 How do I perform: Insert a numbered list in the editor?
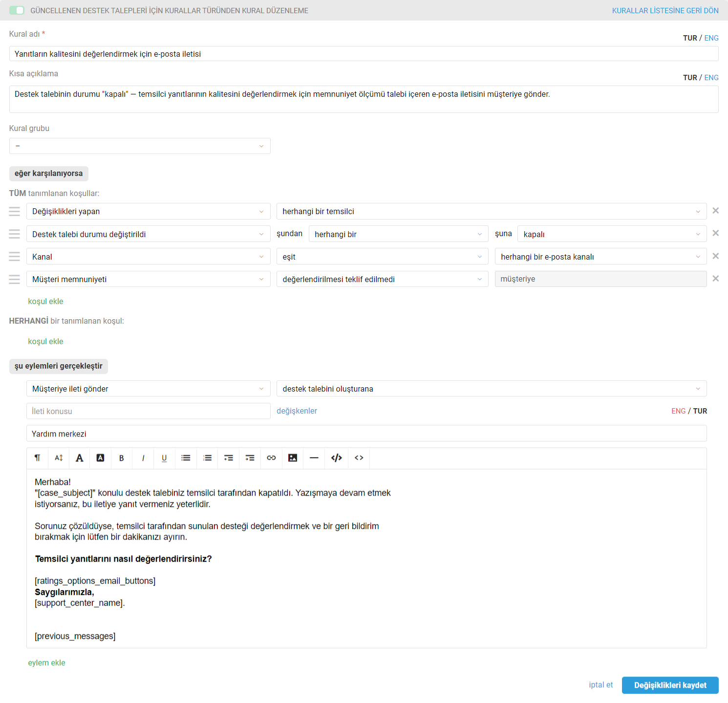pos(207,458)
